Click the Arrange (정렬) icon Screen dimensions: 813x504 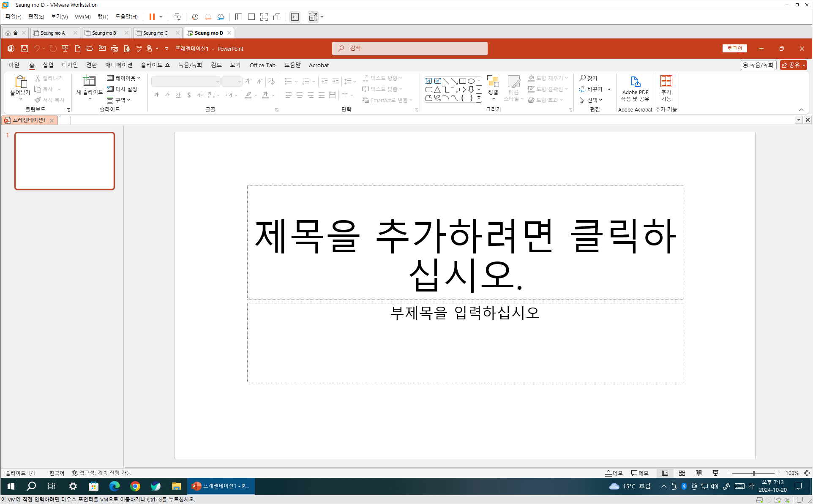[x=493, y=82]
